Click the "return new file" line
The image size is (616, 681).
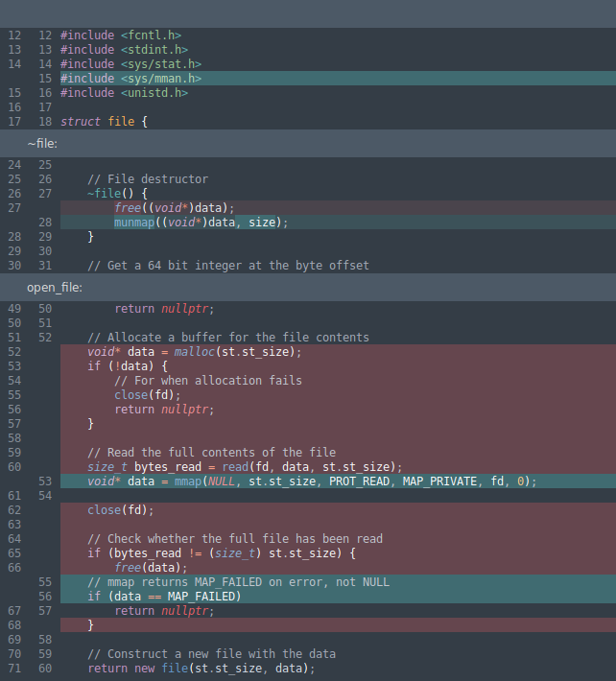coord(201,669)
